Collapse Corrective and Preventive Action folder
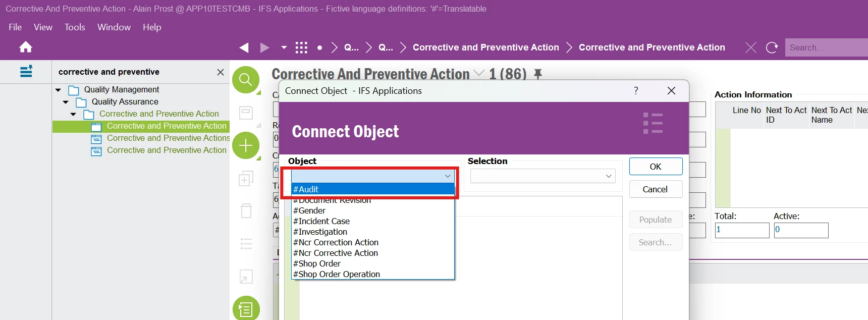Image resolution: width=868 pixels, height=320 pixels. click(x=73, y=114)
